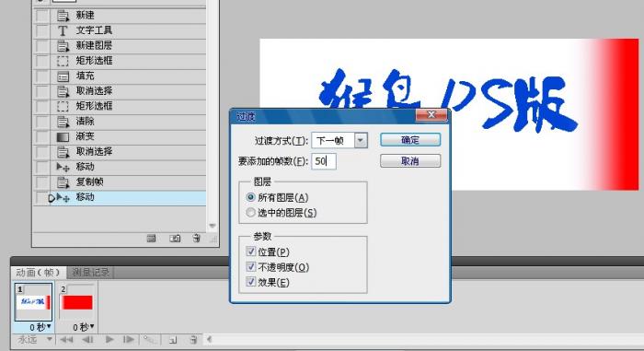Click the 新建 history state icon

(x=63, y=16)
